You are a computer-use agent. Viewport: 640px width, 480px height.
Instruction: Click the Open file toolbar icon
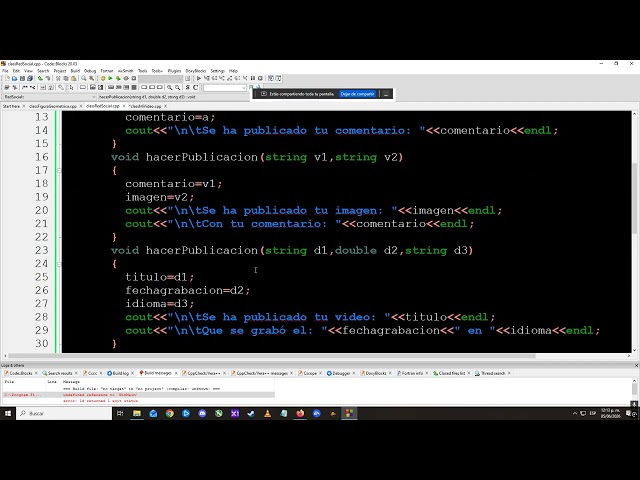pyautogui.click(x=15, y=78)
